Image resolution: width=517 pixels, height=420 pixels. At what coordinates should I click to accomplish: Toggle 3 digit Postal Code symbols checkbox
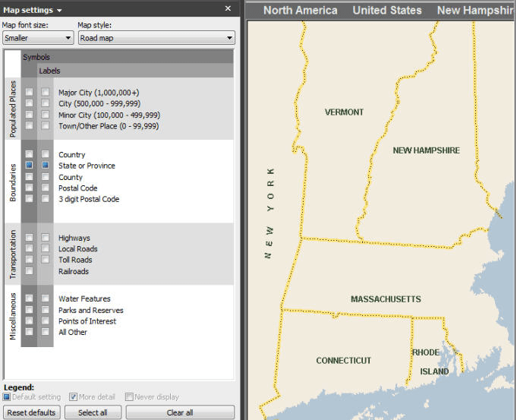pyautogui.click(x=30, y=199)
